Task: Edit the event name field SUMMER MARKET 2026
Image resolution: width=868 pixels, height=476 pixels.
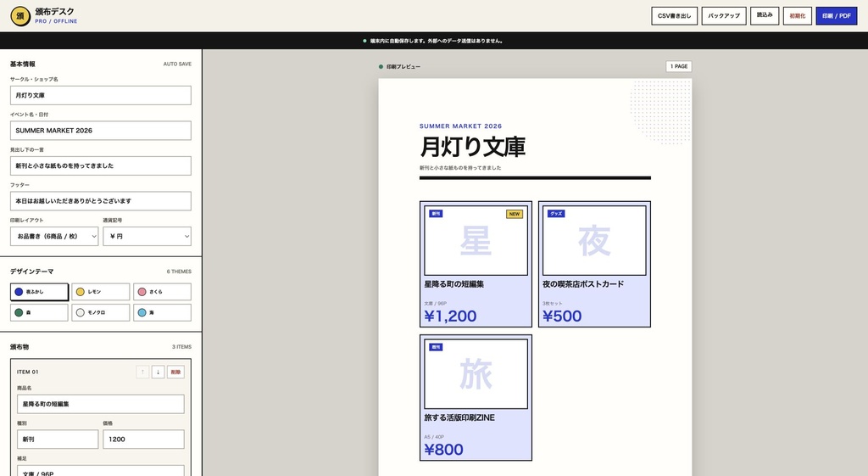Action: coord(101,130)
